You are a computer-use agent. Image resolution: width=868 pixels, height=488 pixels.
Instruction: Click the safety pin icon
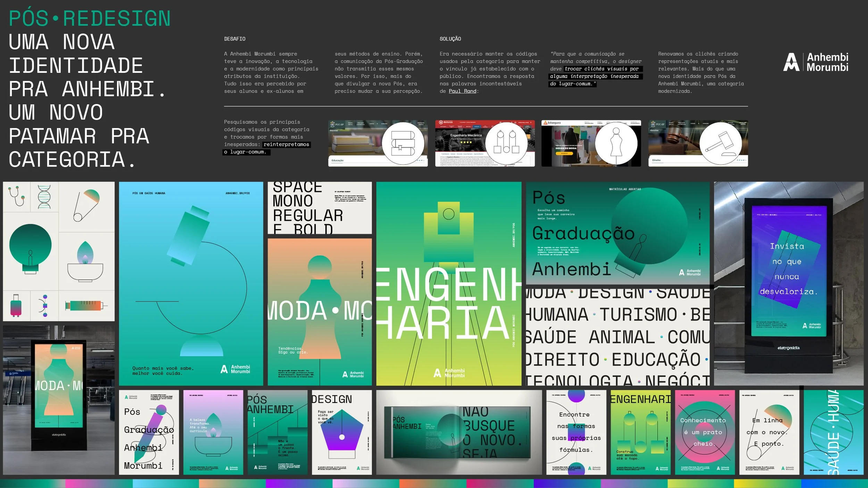pyautogui.click(x=86, y=205)
